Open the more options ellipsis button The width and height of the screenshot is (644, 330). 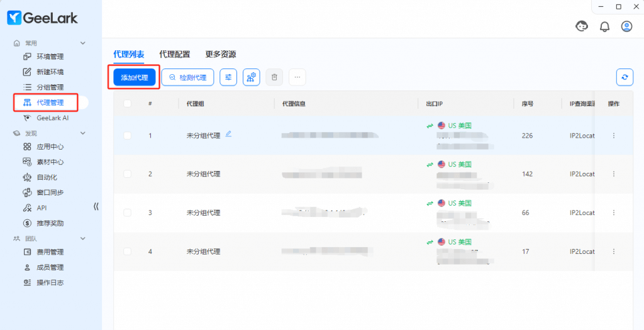pos(297,77)
